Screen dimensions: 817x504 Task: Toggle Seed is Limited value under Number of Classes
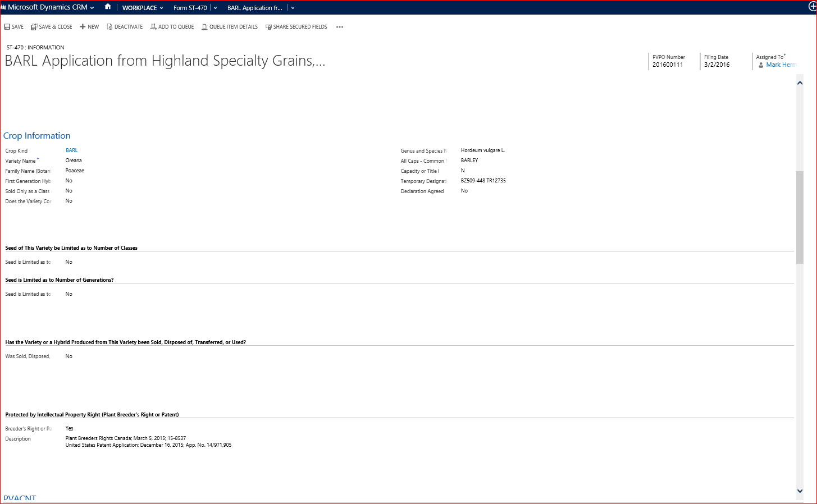click(69, 262)
